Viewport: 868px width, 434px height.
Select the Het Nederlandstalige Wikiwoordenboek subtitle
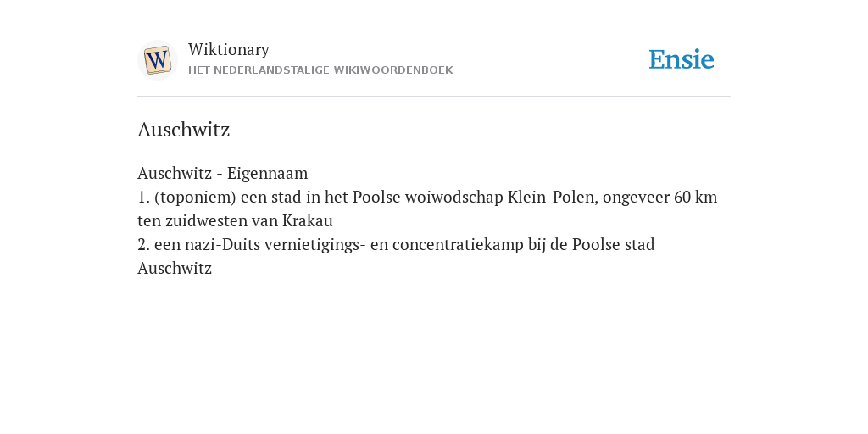(320, 70)
